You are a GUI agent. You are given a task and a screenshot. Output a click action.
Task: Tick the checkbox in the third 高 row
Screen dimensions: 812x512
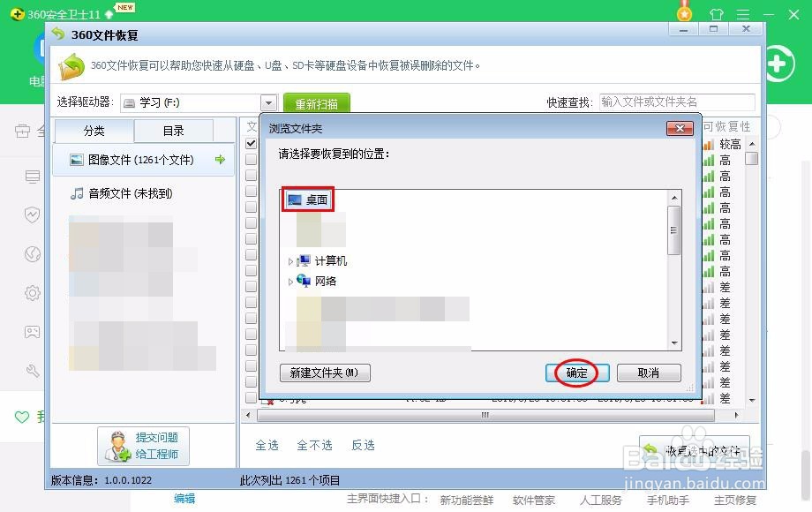(252, 191)
